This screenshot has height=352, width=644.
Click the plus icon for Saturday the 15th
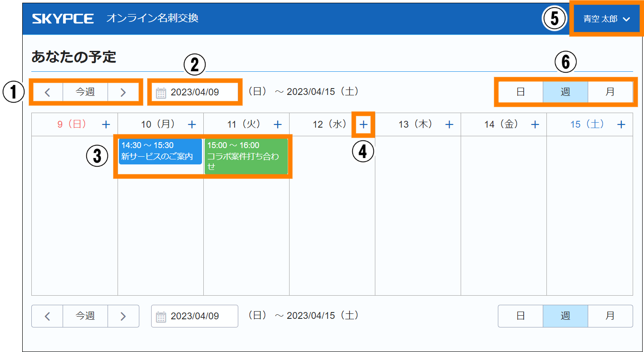coord(621,124)
